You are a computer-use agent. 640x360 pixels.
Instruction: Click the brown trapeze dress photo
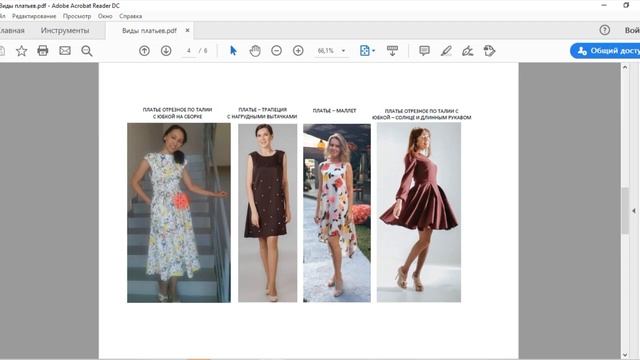268,213
